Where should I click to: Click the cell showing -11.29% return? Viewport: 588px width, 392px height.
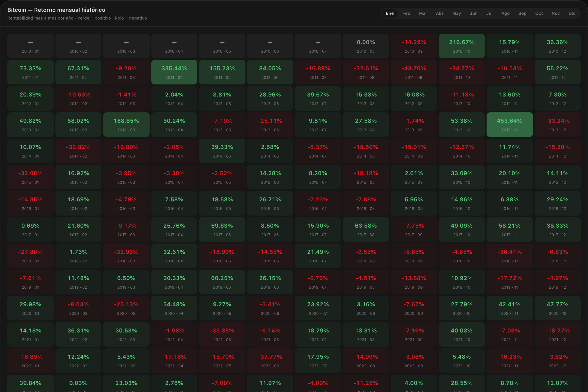click(x=366, y=383)
